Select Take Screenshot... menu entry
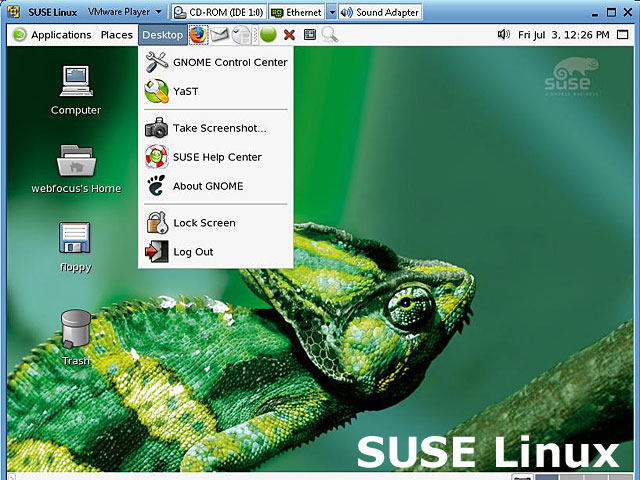This screenshot has width=640, height=480. pyautogui.click(x=219, y=128)
